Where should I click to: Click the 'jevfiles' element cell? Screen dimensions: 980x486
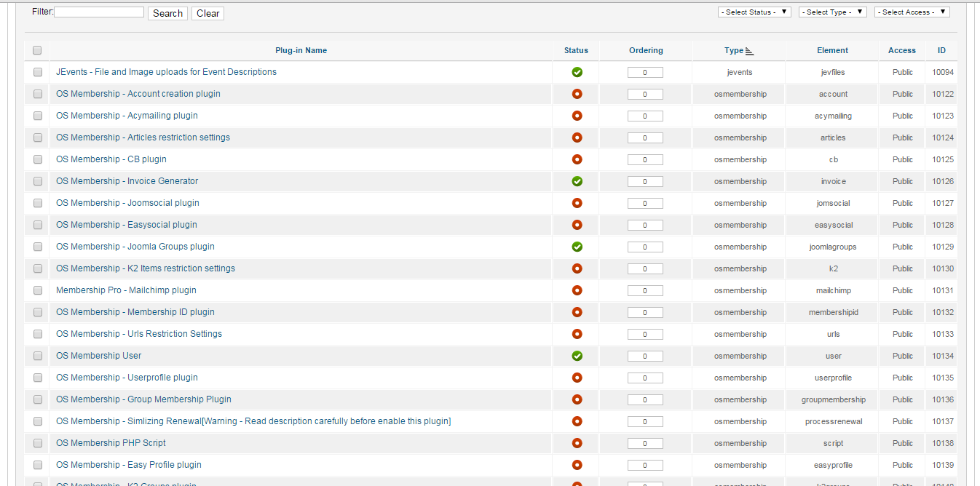[x=833, y=72]
